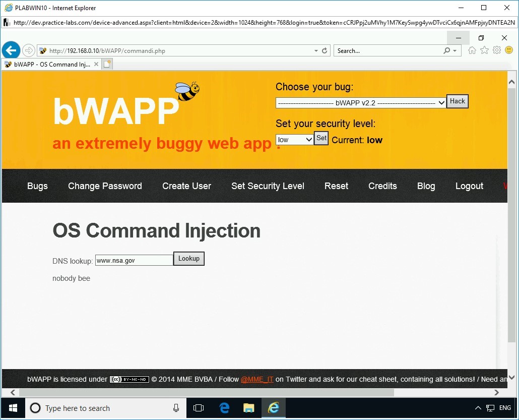Click the refresh icon in the address bar
Screen dimensions: 519x420
[x=324, y=50]
